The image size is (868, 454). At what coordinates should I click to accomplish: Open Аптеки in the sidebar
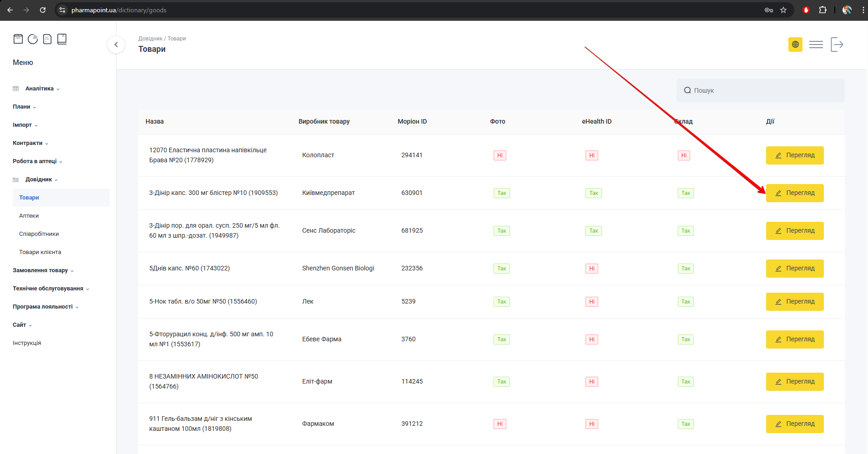(x=29, y=216)
